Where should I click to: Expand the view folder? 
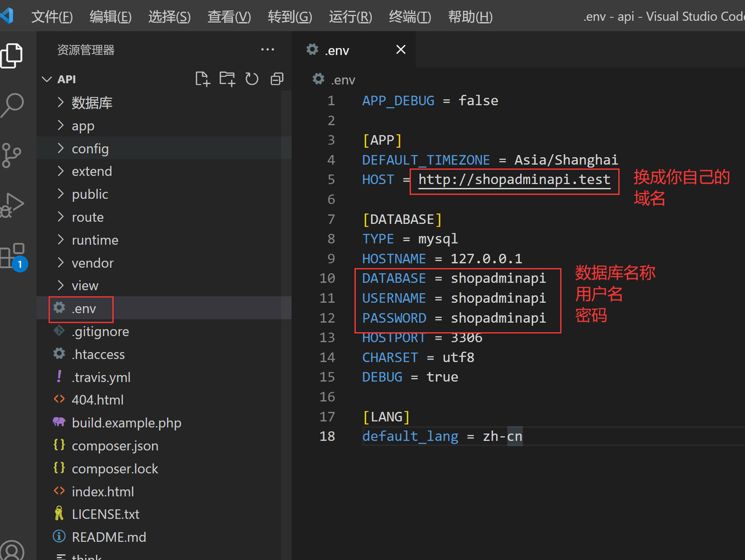coord(61,286)
